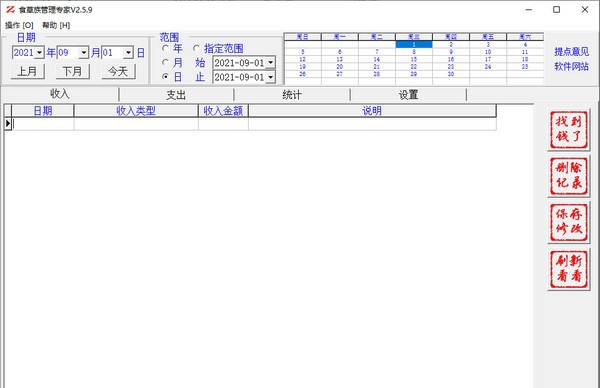Click the 删除纪录 red stamp button

pos(569,177)
